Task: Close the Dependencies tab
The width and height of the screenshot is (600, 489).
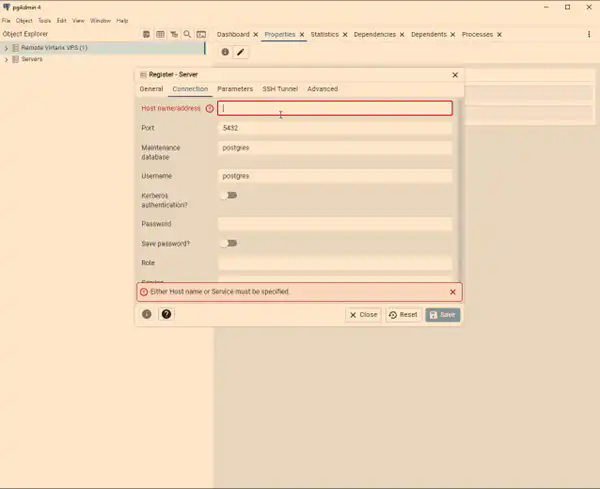Action: click(402, 35)
